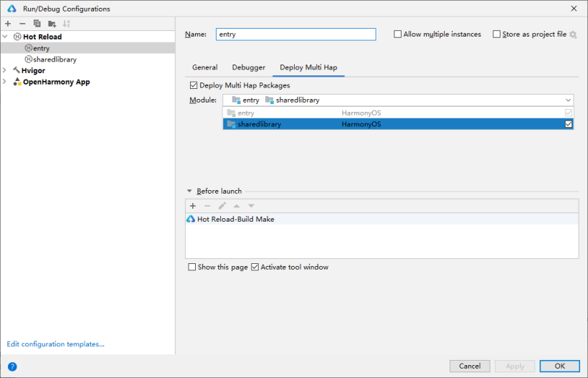Remove the selected Before launch task
This screenshot has height=378, width=588.
207,206
